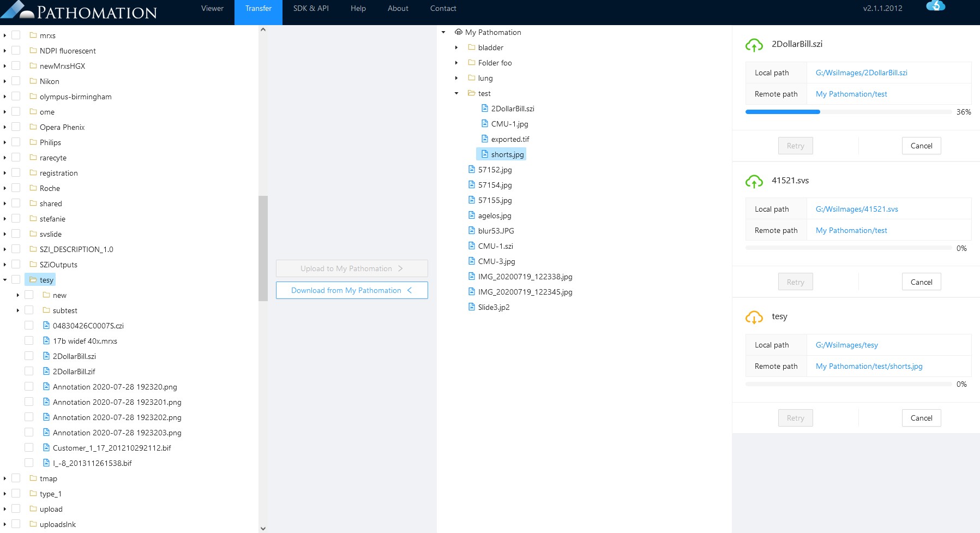Click the local tree scrollbar down arrow
The height and width of the screenshot is (533, 980).
click(x=263, y=528)
